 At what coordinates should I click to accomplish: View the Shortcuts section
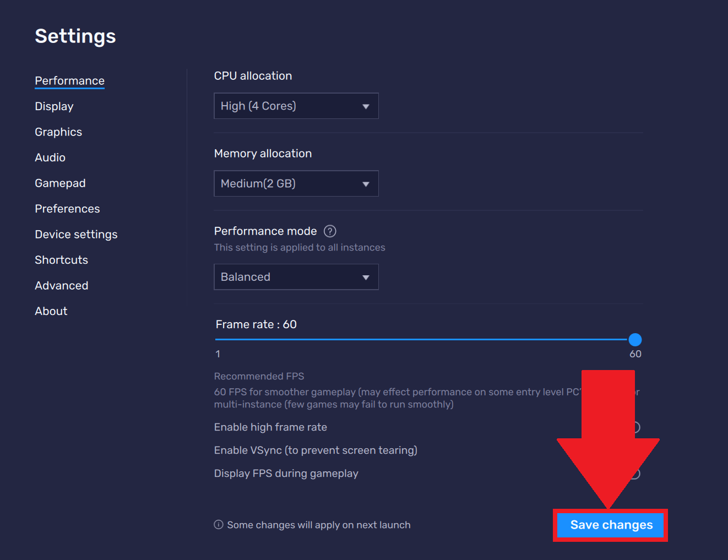(x=61, y=259)
